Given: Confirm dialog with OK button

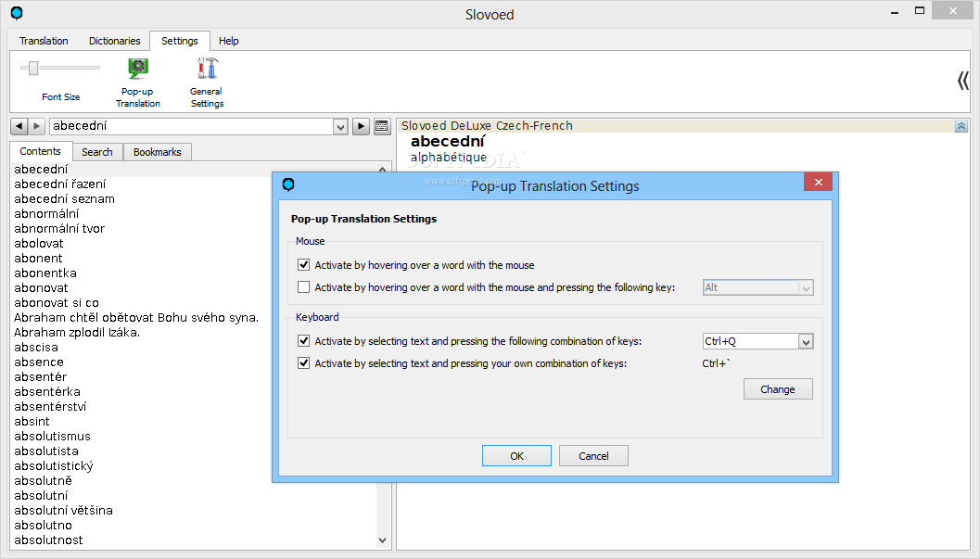Looking at the screenshot, I should pyautogui.click(x=516, y=456).
